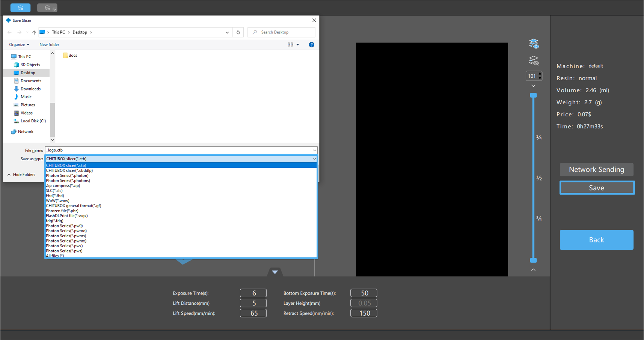644x340 pixels.
Task: Choose Zip compress(*.zip) from type list
Action: point(63,186)
